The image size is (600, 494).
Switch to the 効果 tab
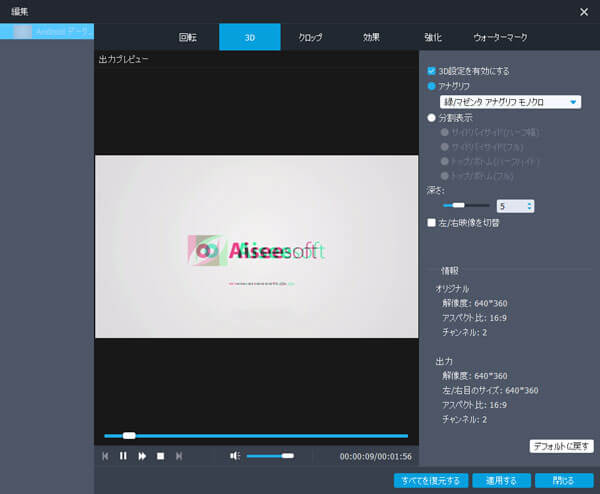[371, 37]
